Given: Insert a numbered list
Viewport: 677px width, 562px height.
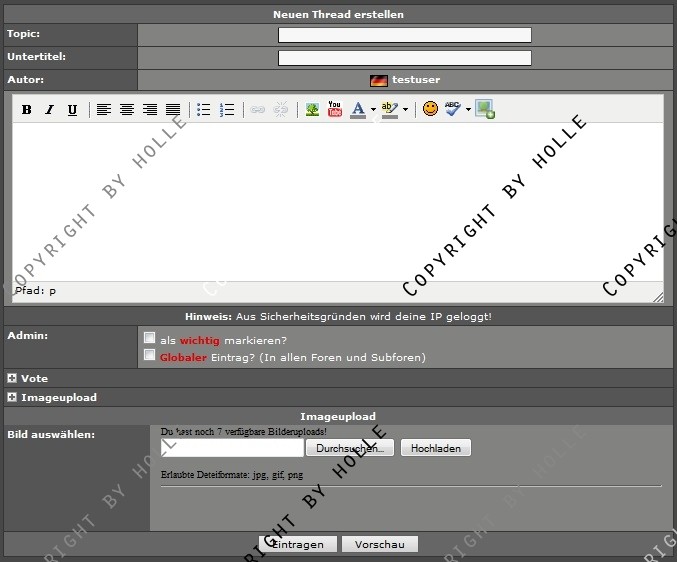Looking at the screenshot, I should point(227,110).
